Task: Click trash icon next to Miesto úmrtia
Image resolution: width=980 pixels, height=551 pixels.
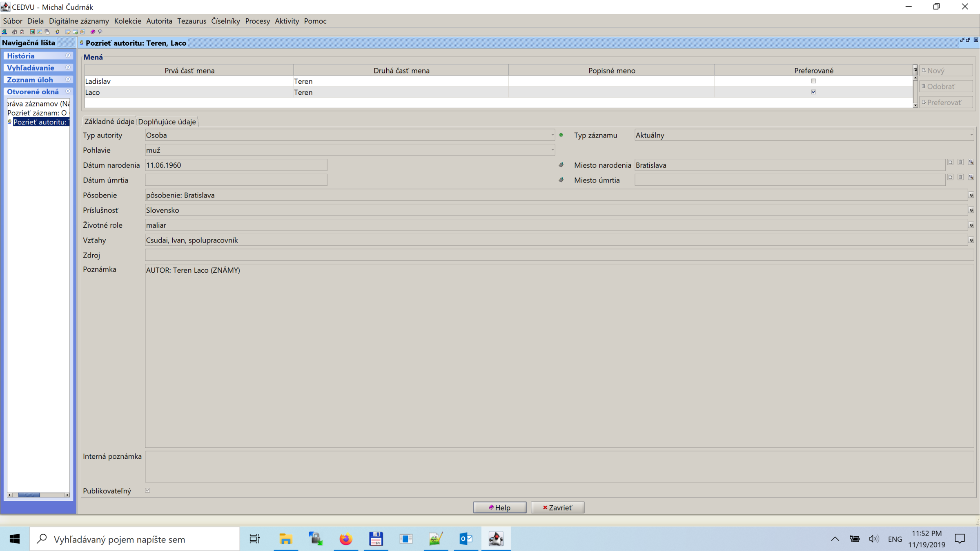Action: [x=961, y=177]
